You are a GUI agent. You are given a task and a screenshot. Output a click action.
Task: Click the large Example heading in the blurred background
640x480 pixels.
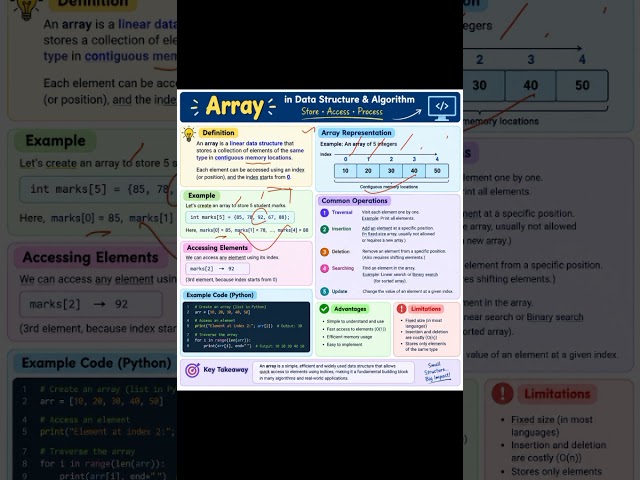(x=56, y=141)
